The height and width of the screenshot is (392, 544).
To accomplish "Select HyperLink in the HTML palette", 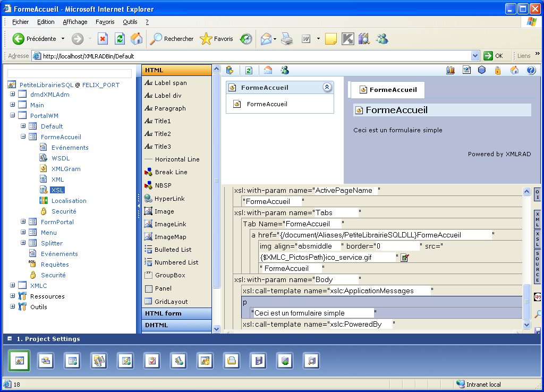I will click(x=169, y=199).
